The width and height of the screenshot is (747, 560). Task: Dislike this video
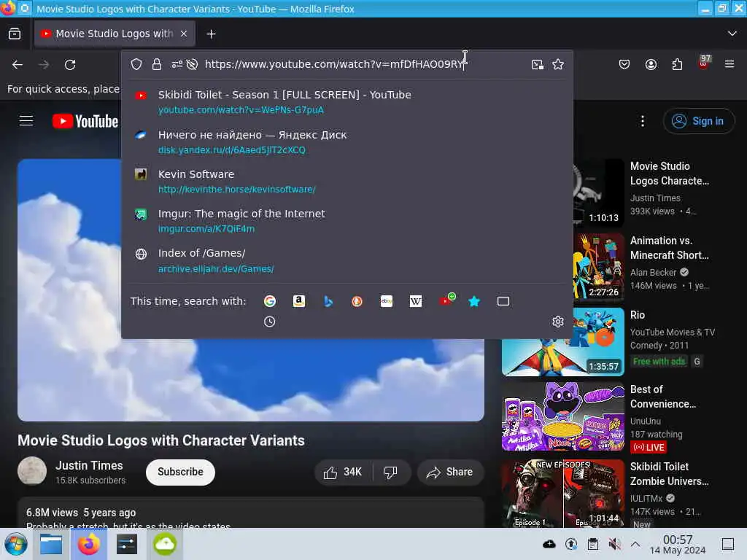[391, 472]
